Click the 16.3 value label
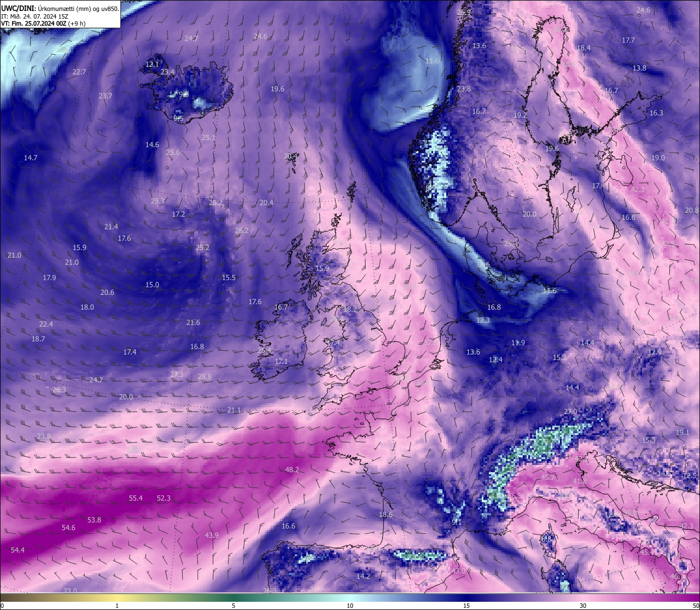The image size is (700, 610). [656, 113]
